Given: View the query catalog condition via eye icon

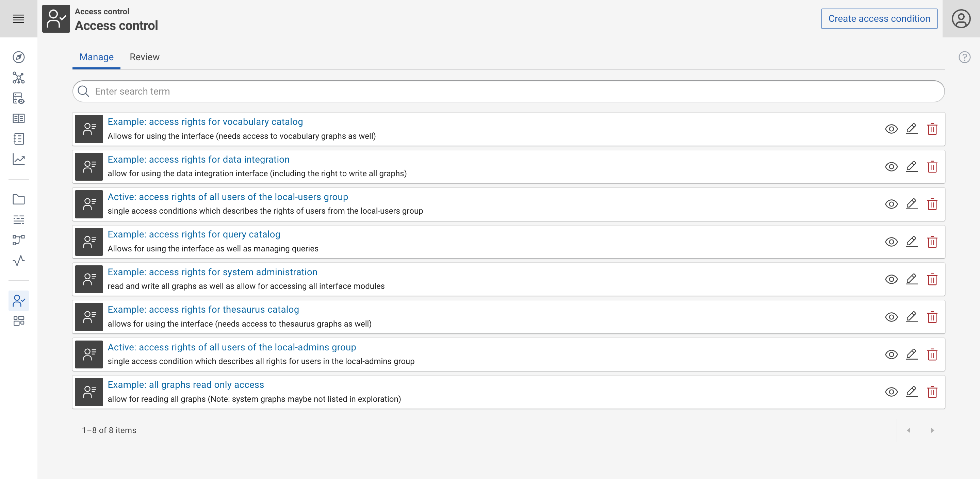Looking at the screenshot, I should (891, 242).
